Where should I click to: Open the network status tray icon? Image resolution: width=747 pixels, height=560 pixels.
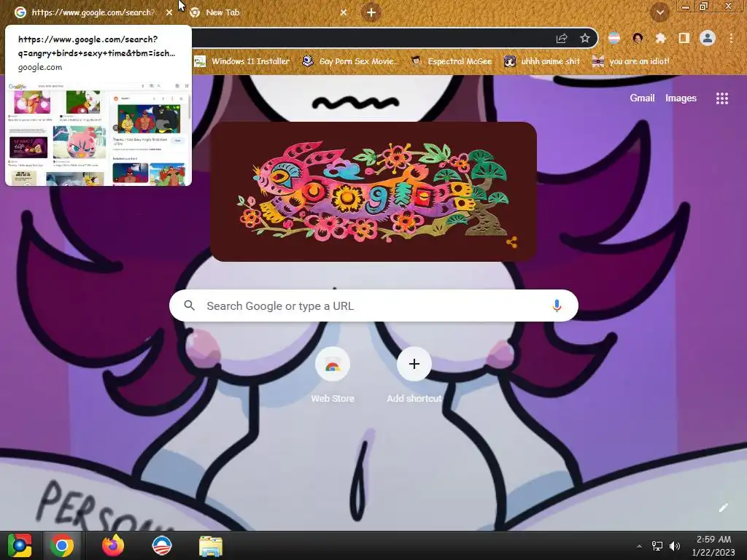(657, 546)
